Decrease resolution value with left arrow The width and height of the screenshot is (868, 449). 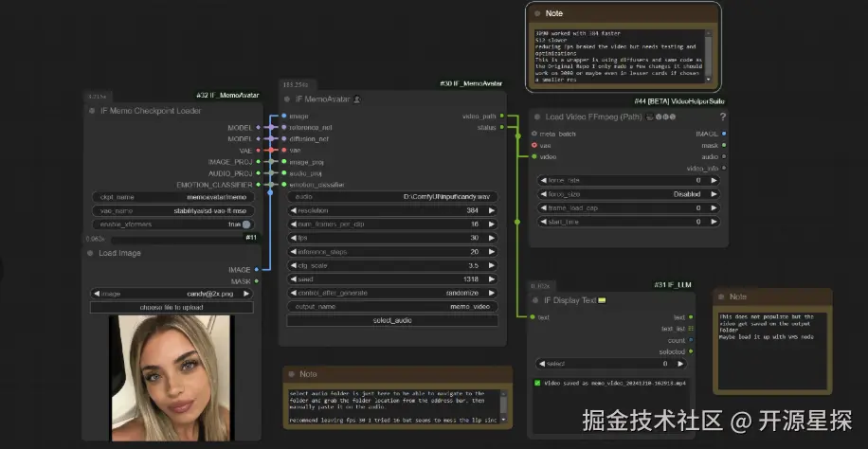point(294,210)
